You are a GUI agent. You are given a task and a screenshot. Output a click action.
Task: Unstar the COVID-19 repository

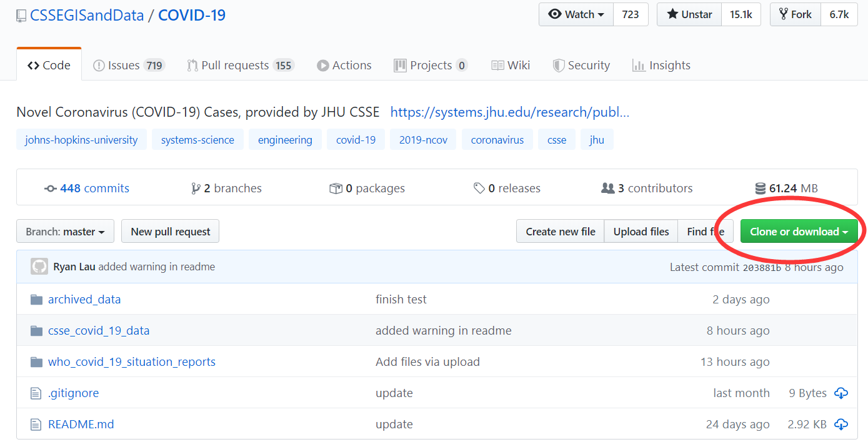pyautogui.click(x=689, y=14)
